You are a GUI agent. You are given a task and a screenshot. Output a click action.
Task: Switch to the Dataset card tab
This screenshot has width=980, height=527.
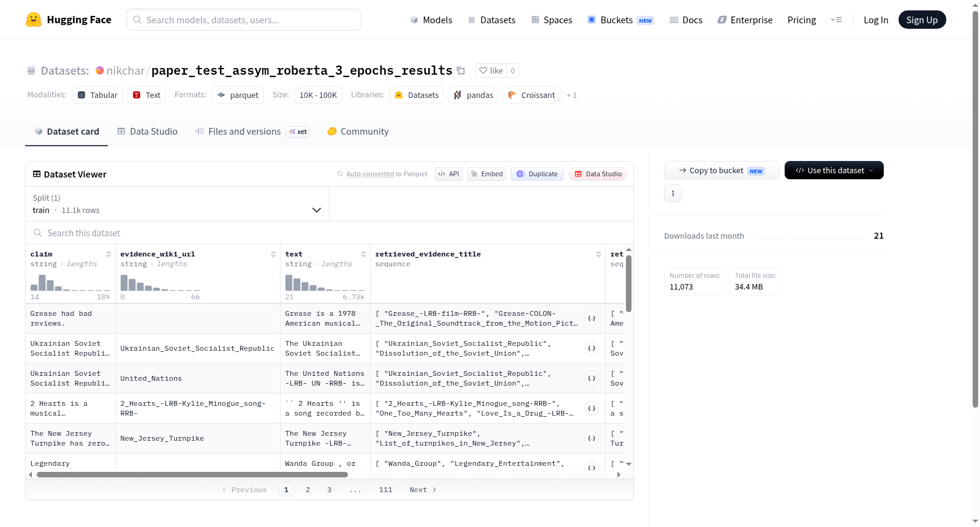[x=66, y=132]
